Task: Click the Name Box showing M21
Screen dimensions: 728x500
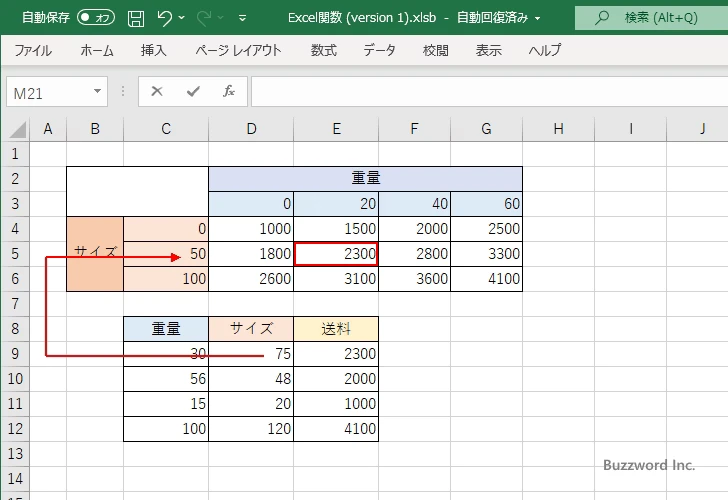Action: [49, 92]
